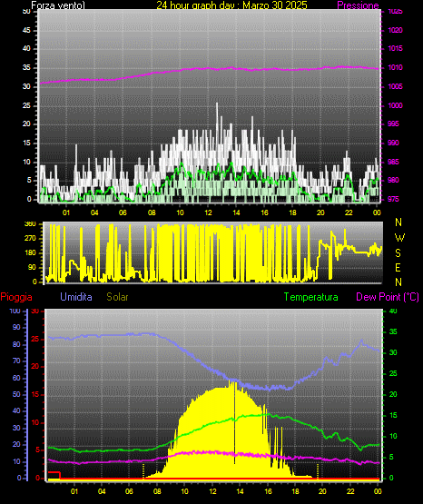The width and height of the screenshot is (423, 504).
Task: Click the Pressione legend label
Action: [x=358, y=5]
